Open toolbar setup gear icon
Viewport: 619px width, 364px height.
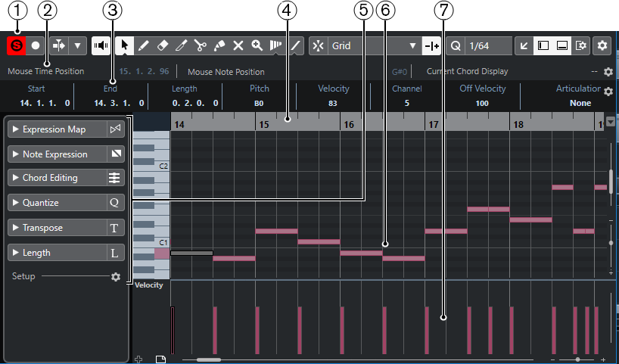(x=602, y=46)
